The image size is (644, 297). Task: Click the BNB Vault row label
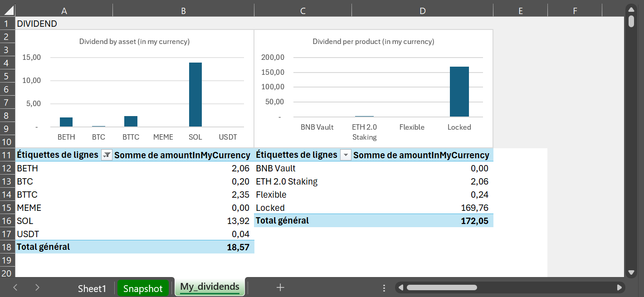302,168
